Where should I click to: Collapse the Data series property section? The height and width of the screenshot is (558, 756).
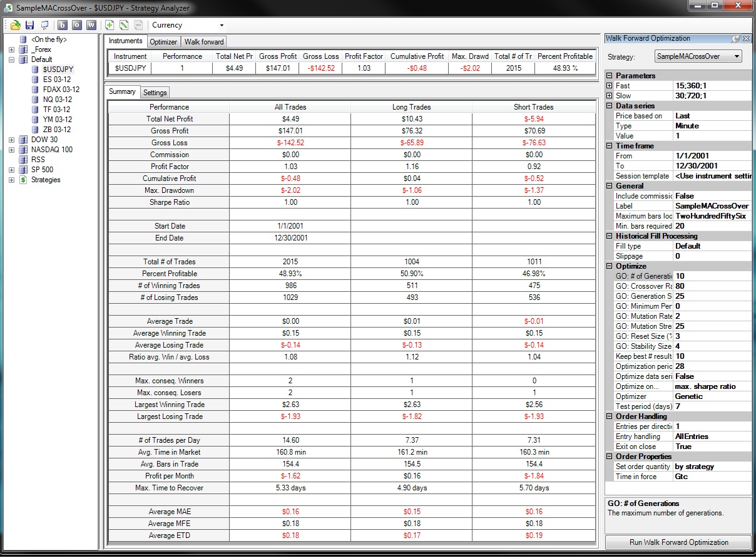coord(610,106)
